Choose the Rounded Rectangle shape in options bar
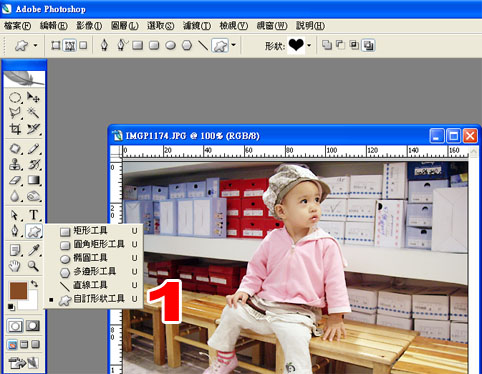The image size is (482, 374). point(154,45)
